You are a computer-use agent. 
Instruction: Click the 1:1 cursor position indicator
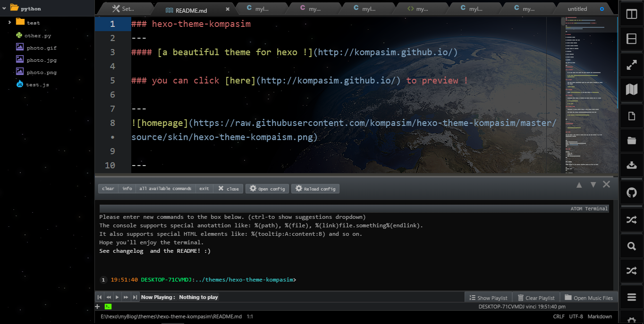pos(250,316)
